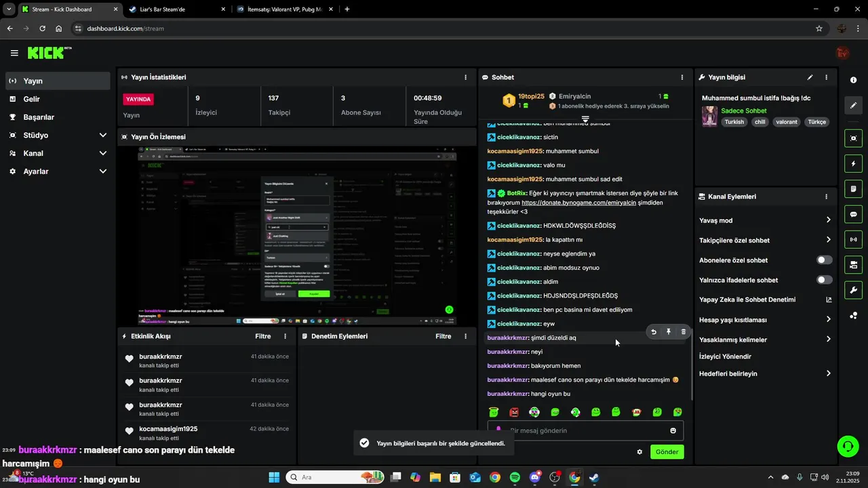This screenshot has height=488, width=868.
Task: Switch to Liar's Bar Steam'de browser tab
Action: (175, 9)
